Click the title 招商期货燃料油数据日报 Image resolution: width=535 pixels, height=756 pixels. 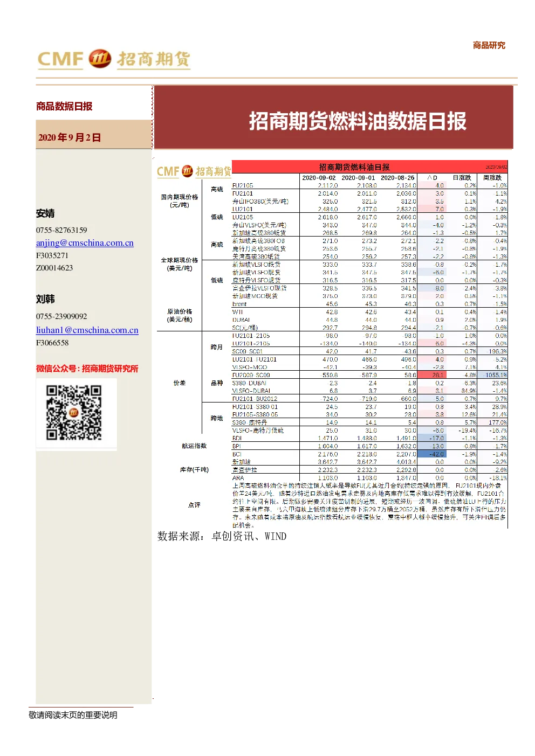click(x=357, y=121)
